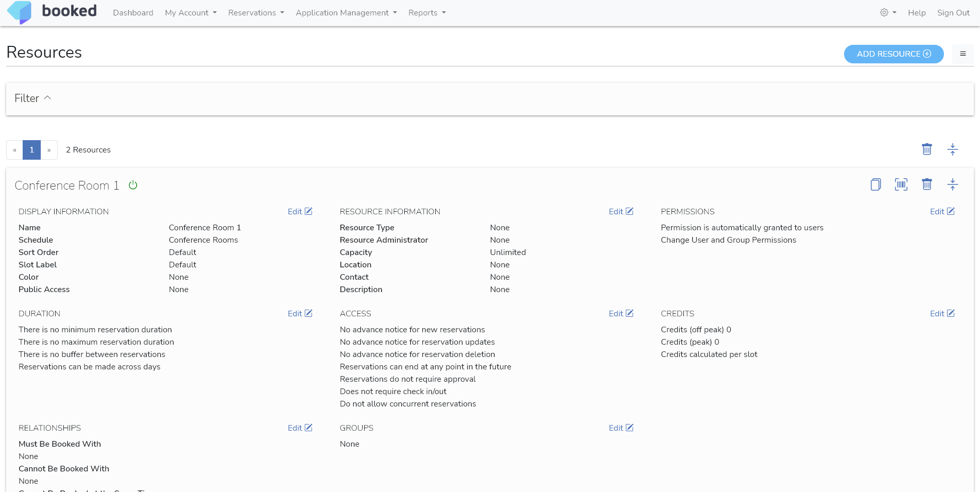Click the hamburger menu beside Add Resource
Image resolution: width=980 pixels, height=492 pixels.
coord(962,54)
